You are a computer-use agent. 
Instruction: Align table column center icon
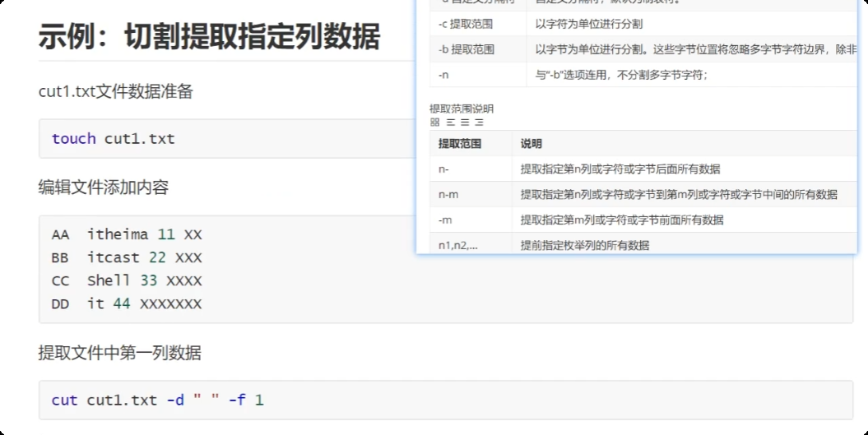(465, 123)
